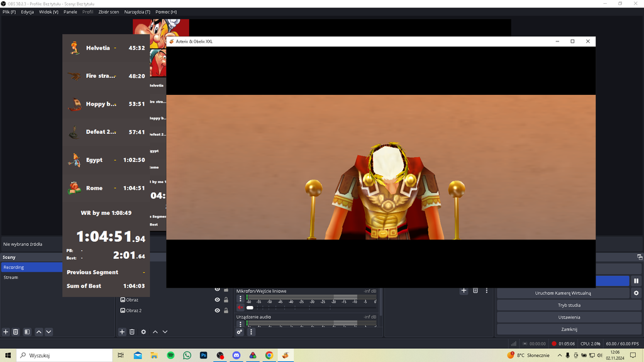
Task: Stop recording with blue button
Action: tap(613, 281)
